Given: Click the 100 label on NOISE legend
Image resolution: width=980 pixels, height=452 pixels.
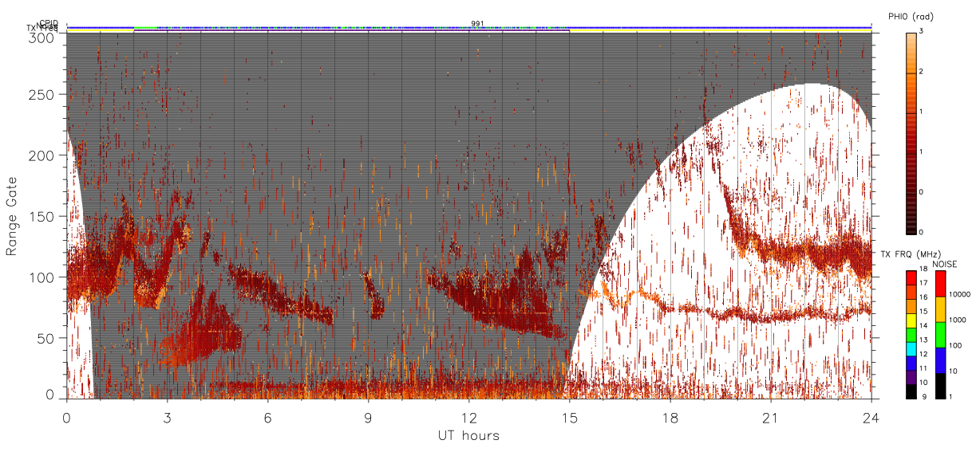Looking at the screenshot, I should pyautogui.click(x=956, y=345).
